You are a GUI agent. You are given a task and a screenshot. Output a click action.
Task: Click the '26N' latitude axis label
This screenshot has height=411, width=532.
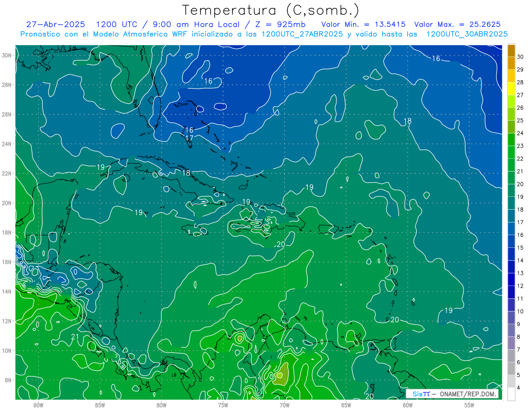pyautogui.click(x=7, y=114)
